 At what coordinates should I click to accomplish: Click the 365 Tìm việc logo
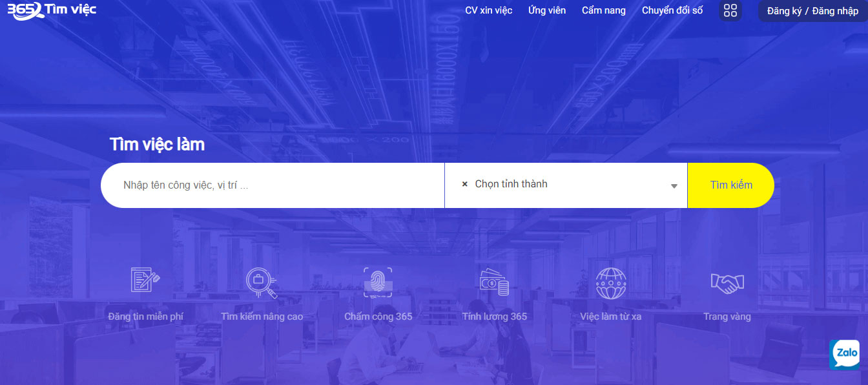coord(52,10)
